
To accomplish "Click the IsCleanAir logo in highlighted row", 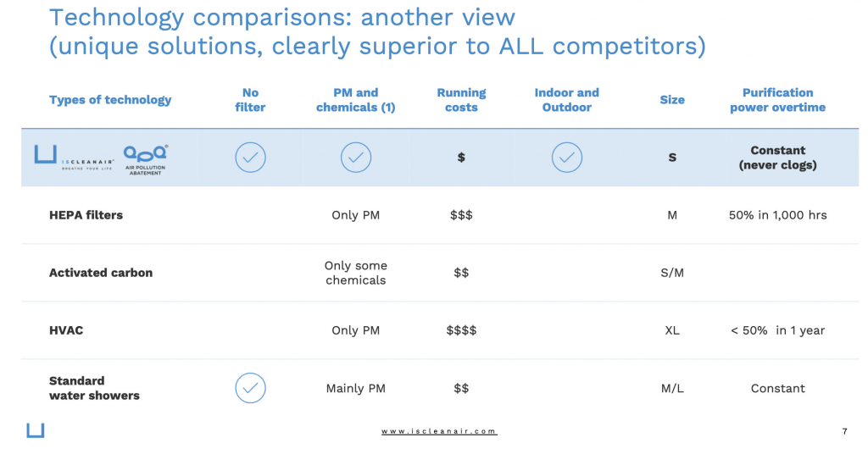I will click(75, 158).
